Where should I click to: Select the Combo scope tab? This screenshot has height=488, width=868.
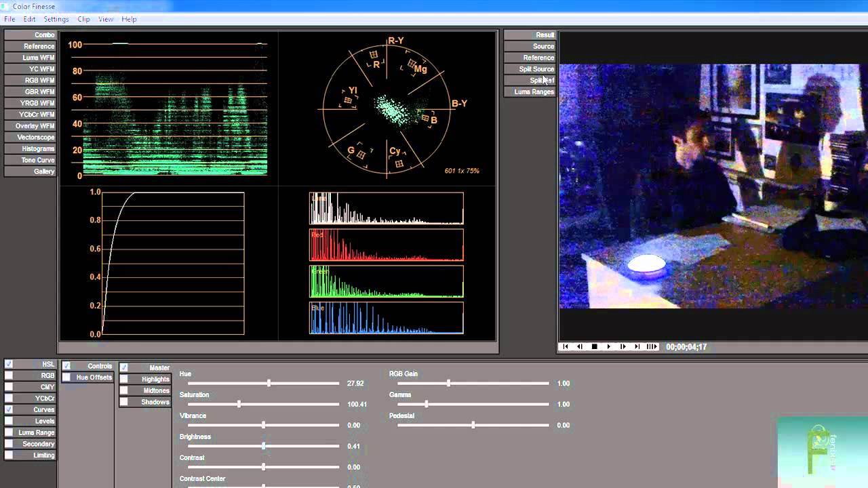coord(30,35)
